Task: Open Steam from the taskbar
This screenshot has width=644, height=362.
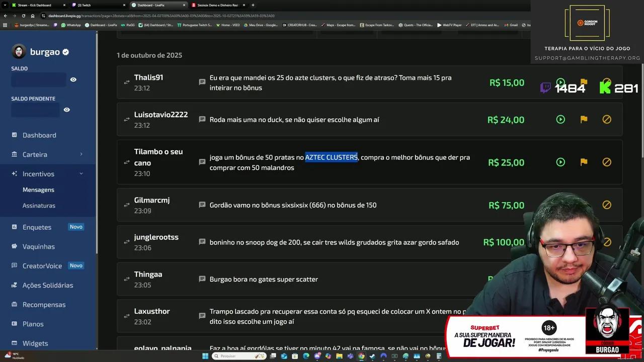Action: point(372,356)
